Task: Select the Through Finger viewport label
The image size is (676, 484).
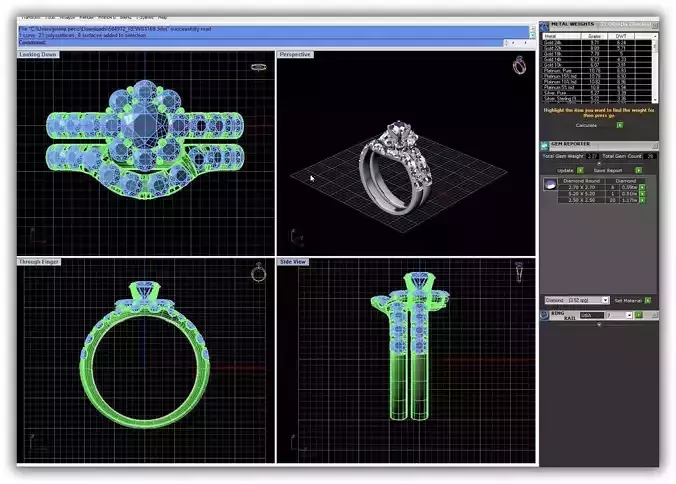Action: tap(39, 262)
